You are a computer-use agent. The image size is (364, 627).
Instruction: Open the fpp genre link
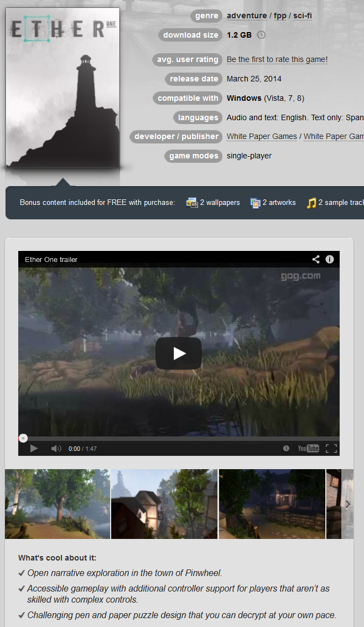point(280,16)
